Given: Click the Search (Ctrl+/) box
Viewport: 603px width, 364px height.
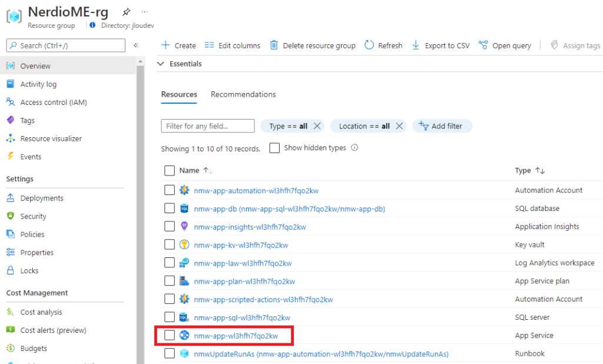Looking at the screenshot, I should (66, 45).
